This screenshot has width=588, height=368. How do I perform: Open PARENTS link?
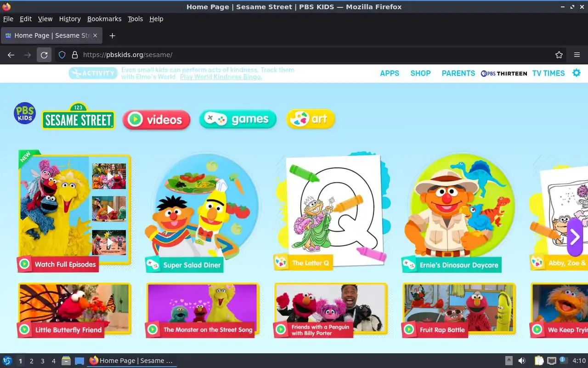tap(458, 73)
